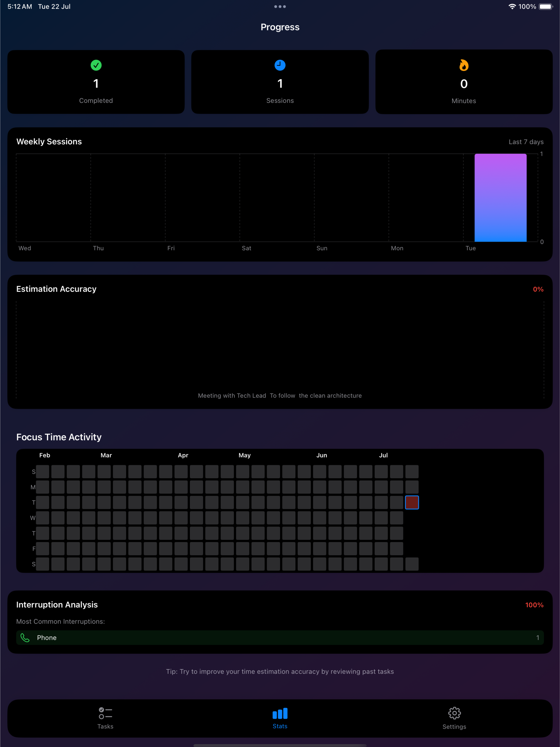The height and width of the screenshot is (747, 560).
Task: Tap the 'Apr' month label in heatmap
Action: tap(183, 455)
